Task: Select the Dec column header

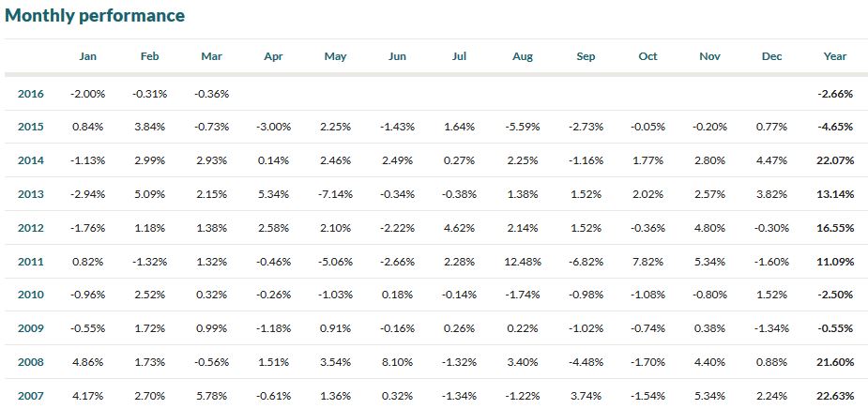Action: [x=772, y=56]
